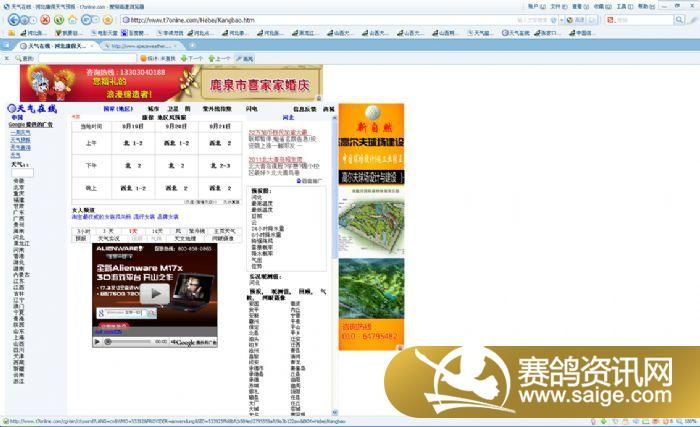Click the 北京 link in the left sidebar
The width and height of the screenshot is (700, 427).
[19, 187]
